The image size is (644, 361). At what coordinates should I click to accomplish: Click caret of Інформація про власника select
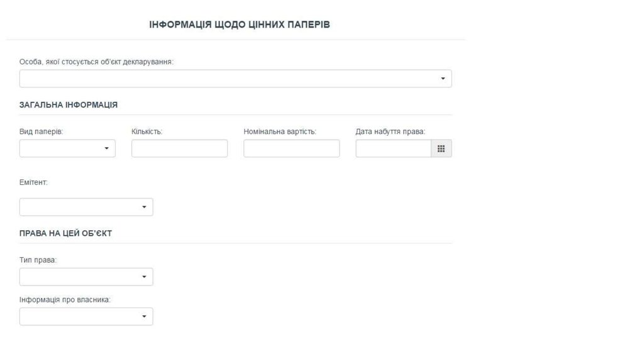[x=144, y=316]
